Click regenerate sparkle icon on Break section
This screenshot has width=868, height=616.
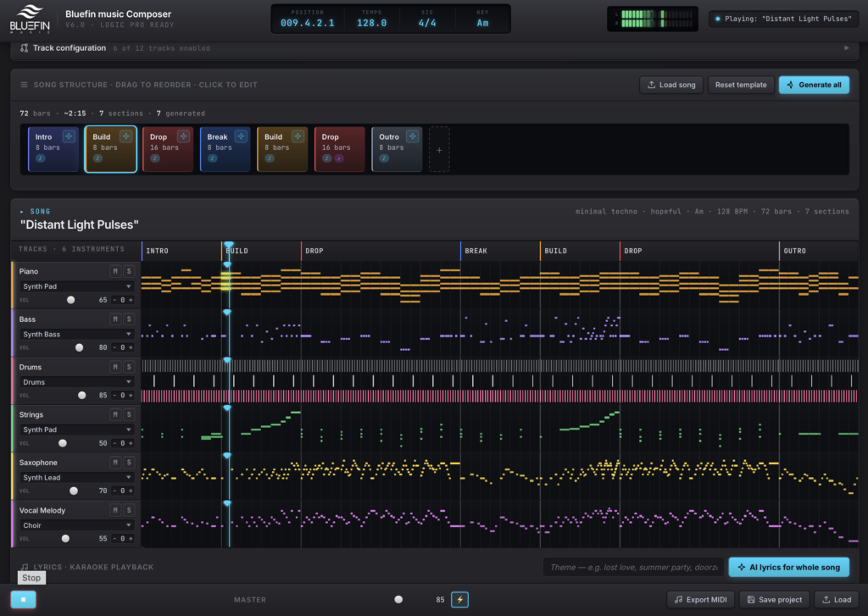241,136
